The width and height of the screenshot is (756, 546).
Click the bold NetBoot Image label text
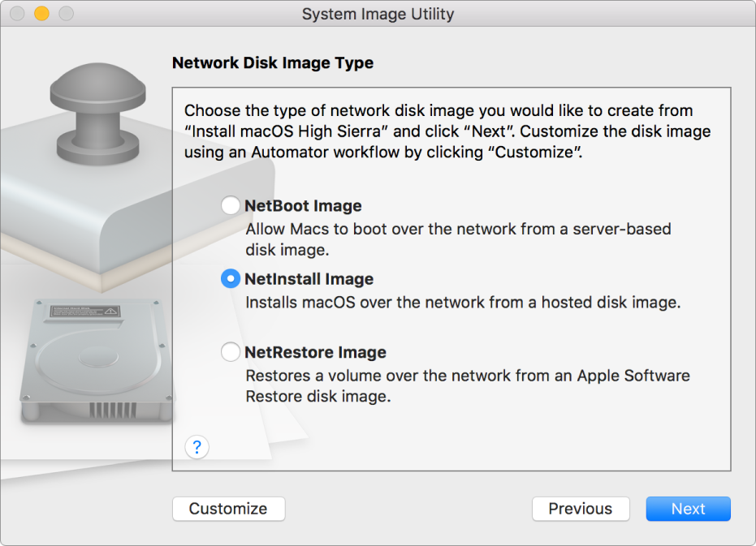coord(303,206)
